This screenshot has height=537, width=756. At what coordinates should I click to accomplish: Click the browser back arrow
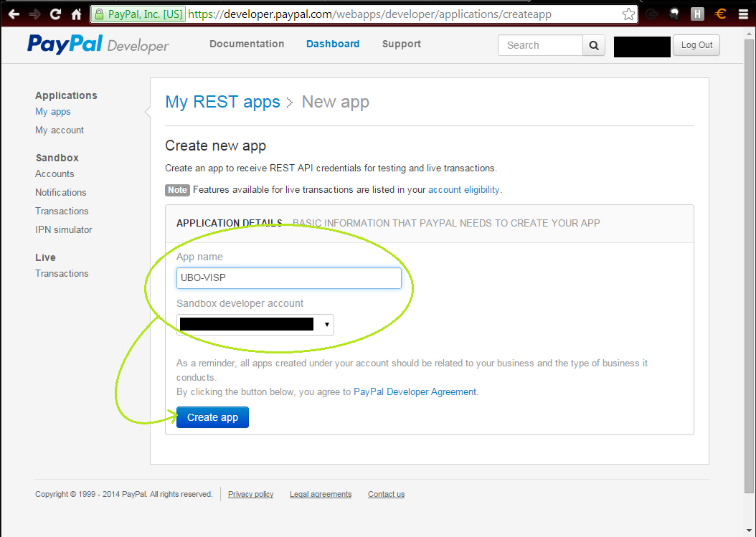[14, 14]
